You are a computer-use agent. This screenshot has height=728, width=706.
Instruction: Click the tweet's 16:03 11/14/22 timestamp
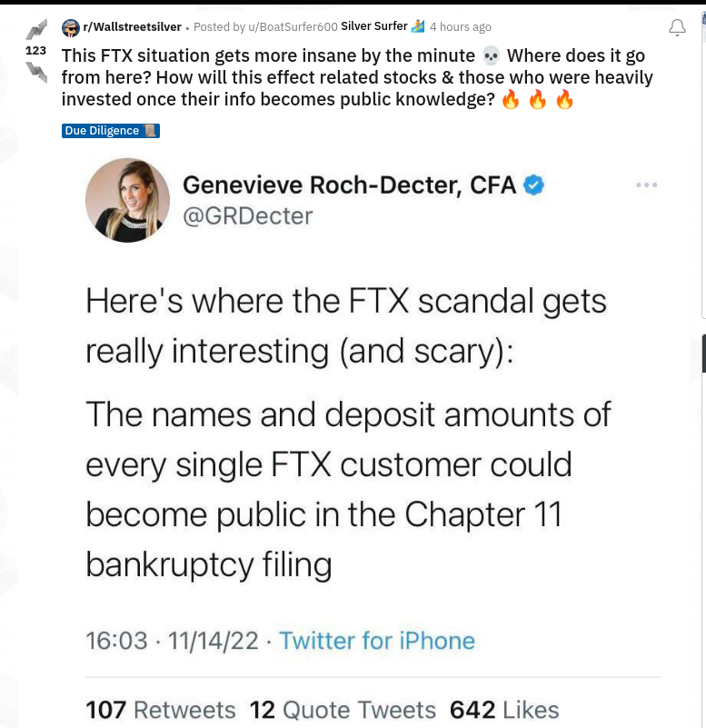coord(171,640)
